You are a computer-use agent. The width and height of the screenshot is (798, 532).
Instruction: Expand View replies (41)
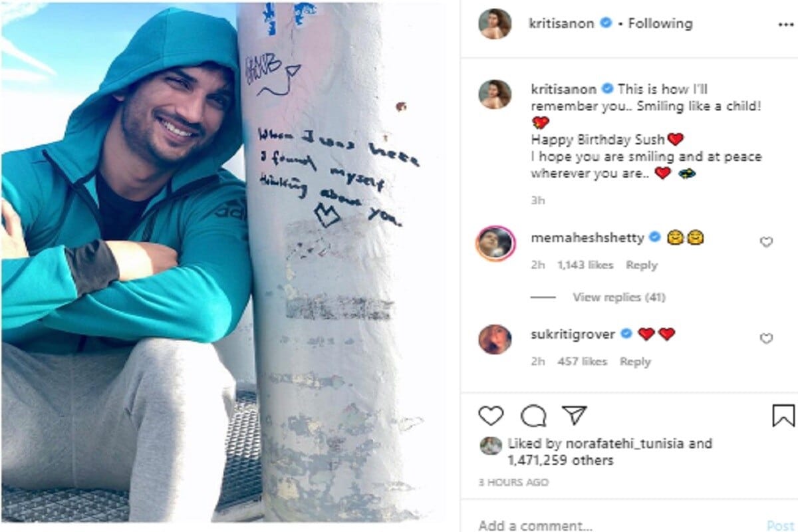click(618, 297)
